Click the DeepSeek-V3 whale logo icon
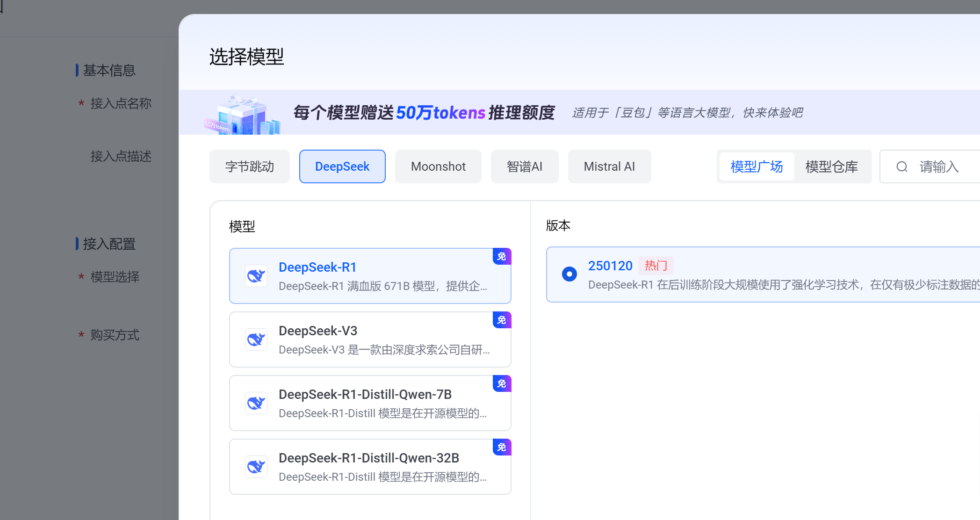Screen dimensions: 980x520 [x=256, y=339]
